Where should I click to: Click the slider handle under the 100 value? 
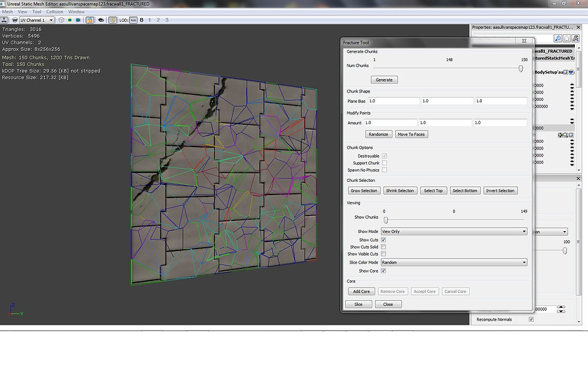565,251
